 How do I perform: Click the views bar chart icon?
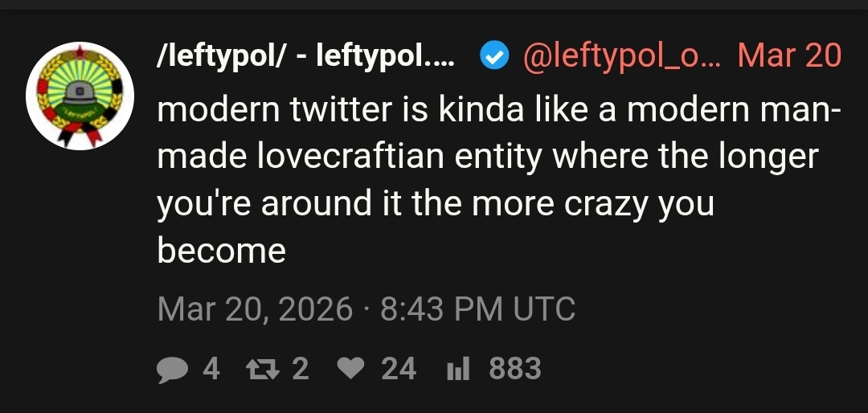click(x=457, y=369)
